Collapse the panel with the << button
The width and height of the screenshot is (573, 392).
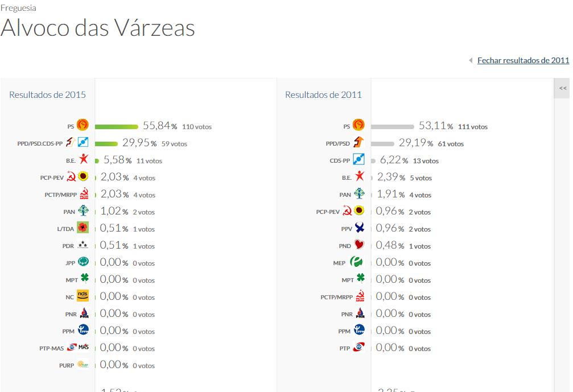pyautogui.click(x=563, y=88)
